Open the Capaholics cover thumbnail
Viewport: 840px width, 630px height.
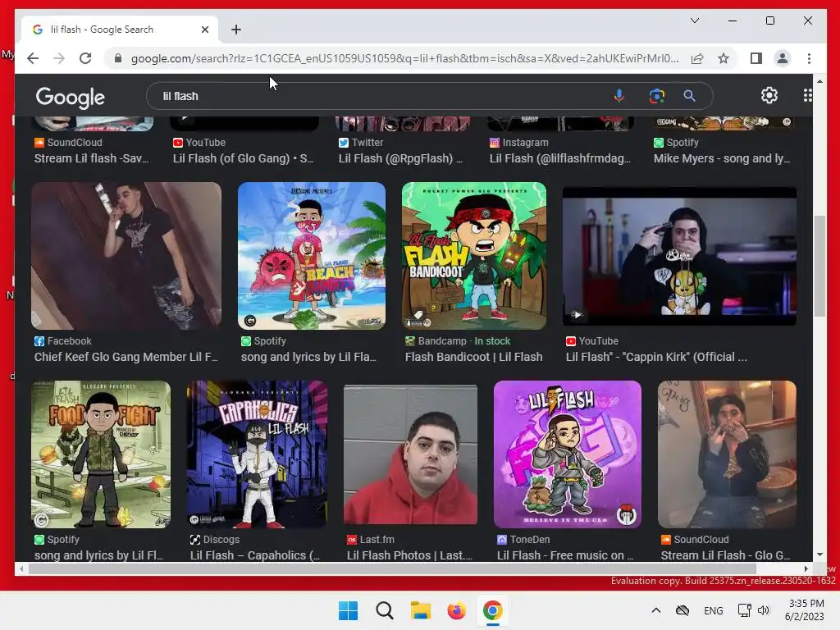pos(257,454)
